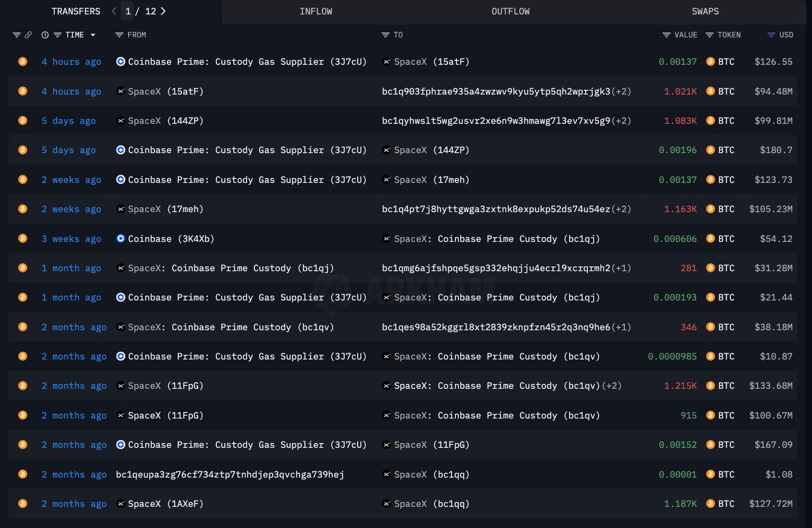This screenshot has height=528, width=812.
Task: Open the SWAPS tab
Action: pyautogui.click(x=705, y=12)
